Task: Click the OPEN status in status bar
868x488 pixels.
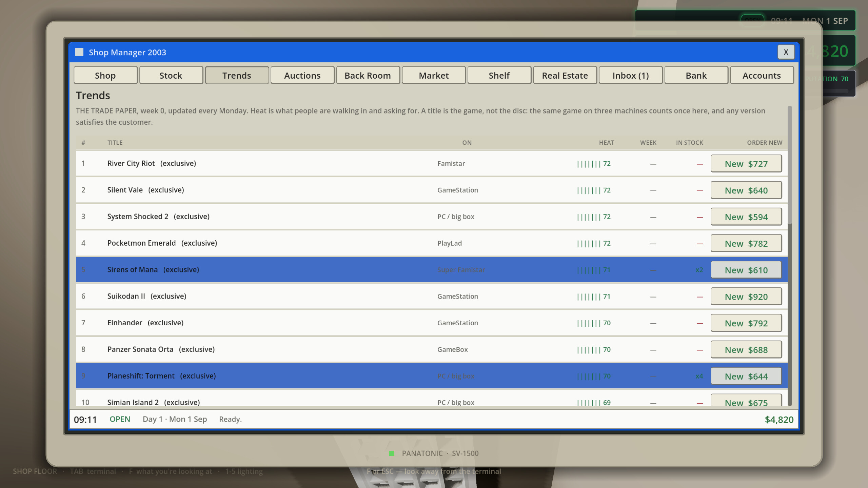Action: pos(120,419)
